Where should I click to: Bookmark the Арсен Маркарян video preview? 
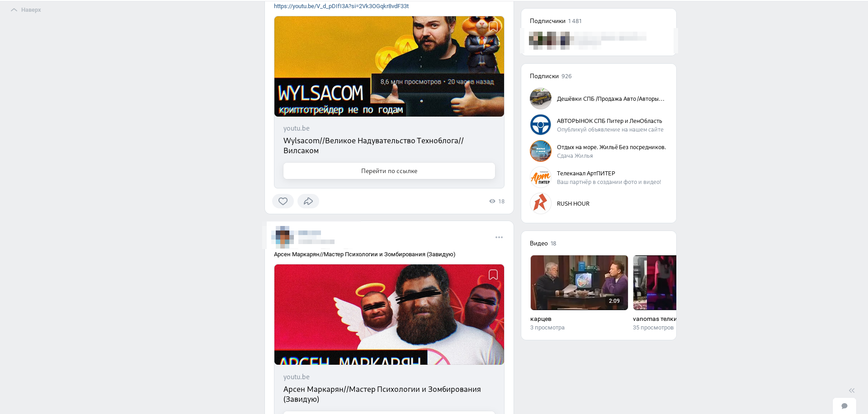[493, 275]
